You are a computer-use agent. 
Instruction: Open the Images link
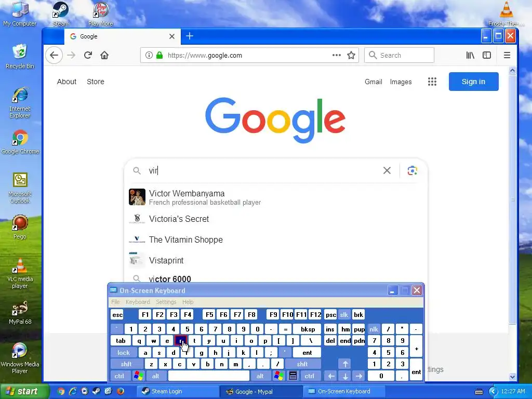click(x=401, y=82)
